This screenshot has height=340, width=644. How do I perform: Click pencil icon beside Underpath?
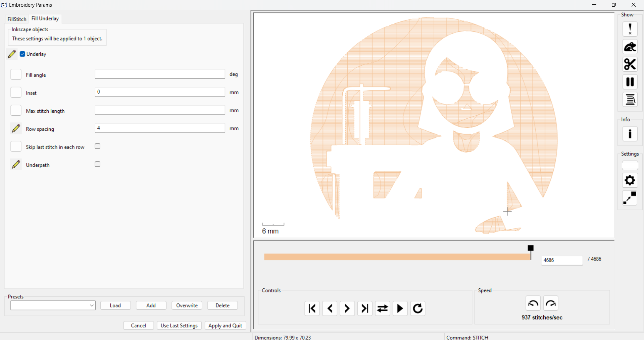pos(16,165)
